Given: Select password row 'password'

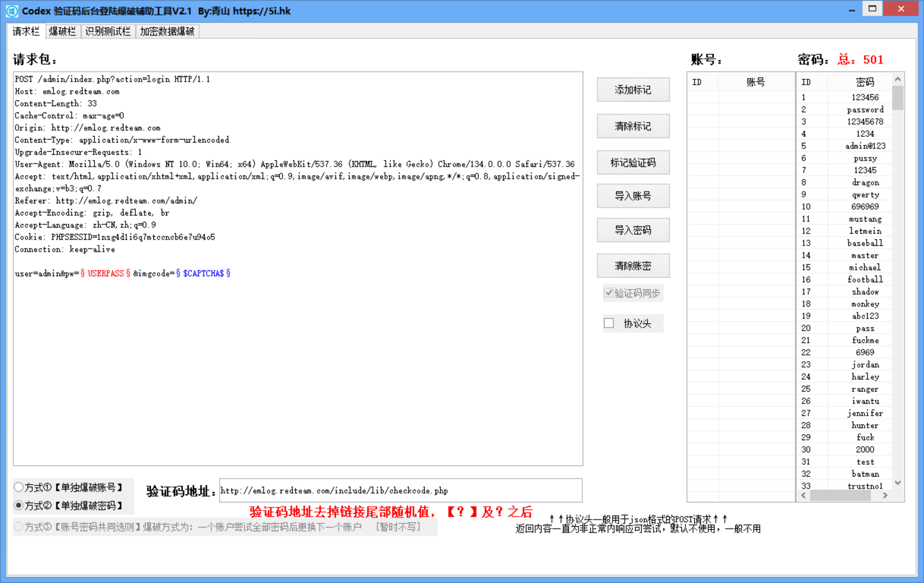Looking at the screenshot, I should (x=845, y=109).
